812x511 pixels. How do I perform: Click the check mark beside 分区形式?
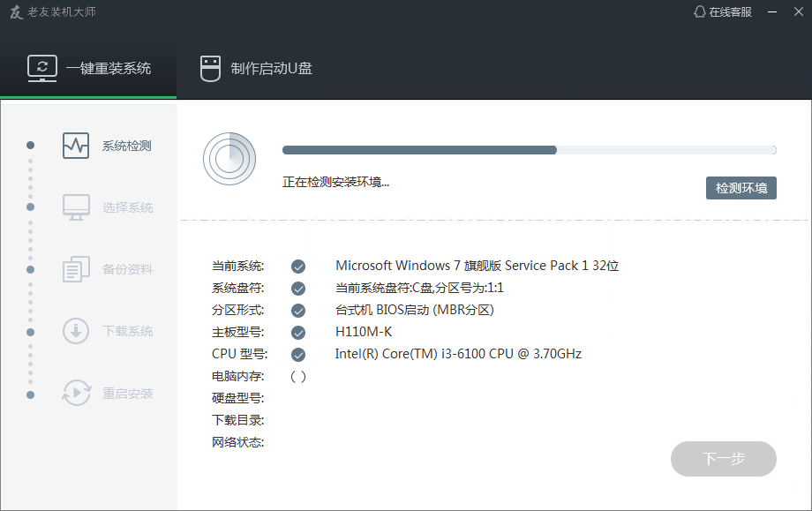[x=298, y=311]
